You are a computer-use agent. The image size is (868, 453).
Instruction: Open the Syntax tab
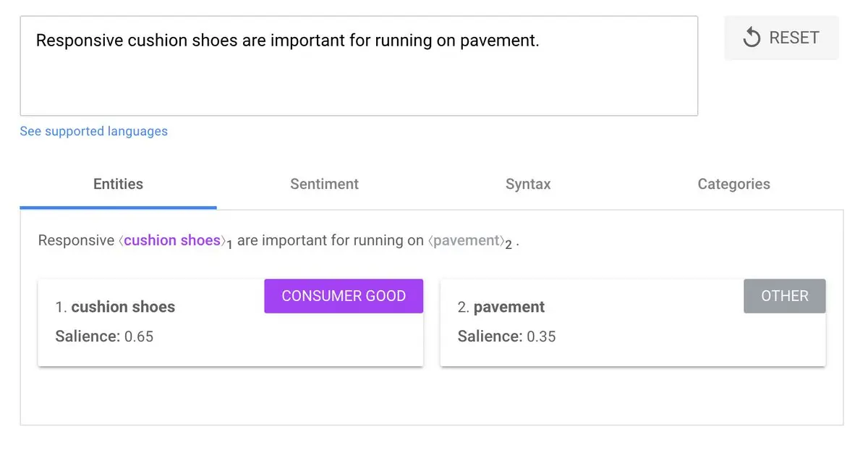tap(528, 185)
